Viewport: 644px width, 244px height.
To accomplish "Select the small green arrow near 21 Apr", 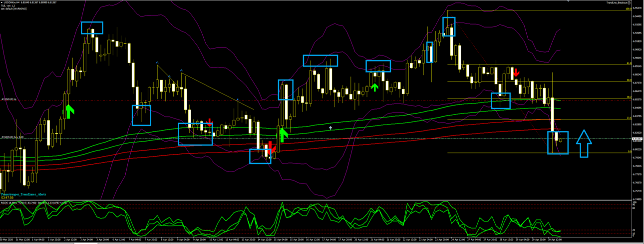I will click(375, 87).
